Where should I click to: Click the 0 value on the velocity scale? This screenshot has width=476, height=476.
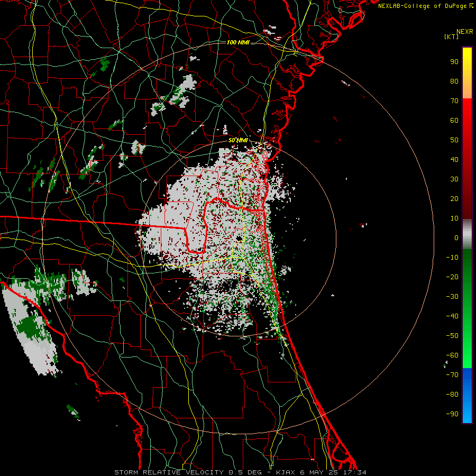[456, 238]
